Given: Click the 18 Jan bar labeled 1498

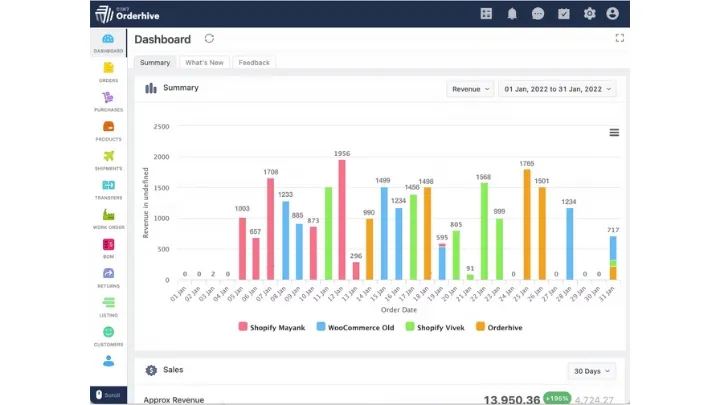Looking at the screenshot, I should (x=427, y=234).
